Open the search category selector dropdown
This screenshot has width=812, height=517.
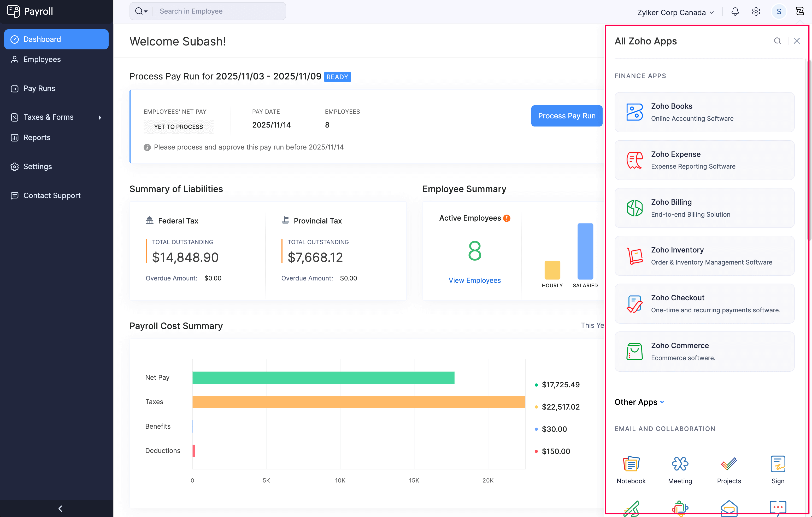coord(141,11)
